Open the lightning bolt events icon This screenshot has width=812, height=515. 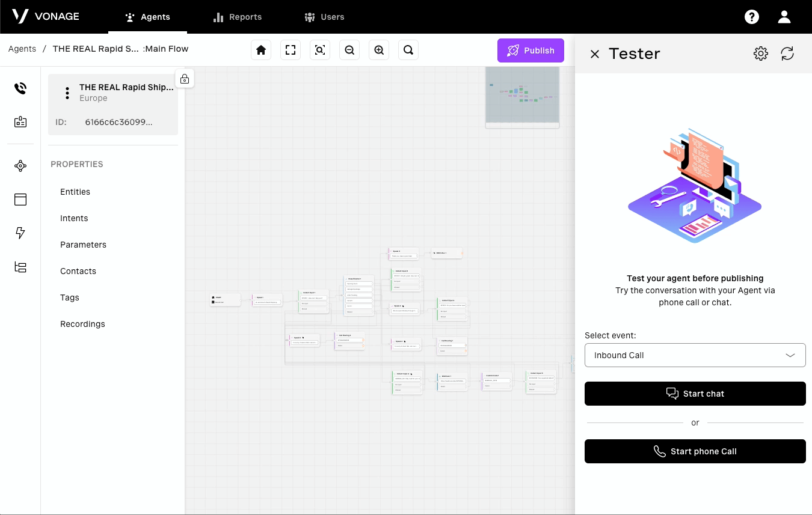coord(20,233)
